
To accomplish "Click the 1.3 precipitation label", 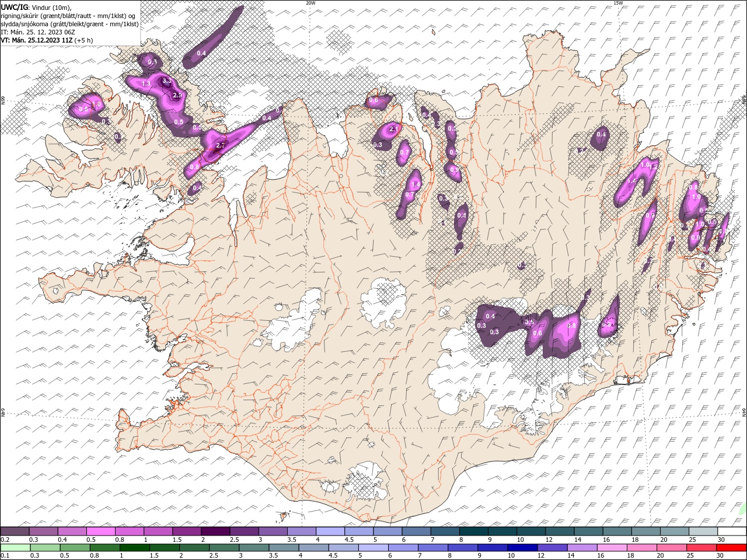I will click(x=146, y=84).
